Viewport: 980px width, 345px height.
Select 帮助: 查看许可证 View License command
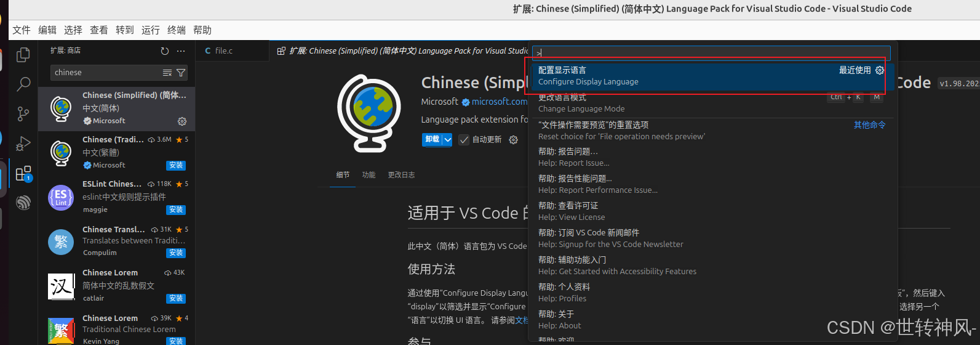coord(711,211)
